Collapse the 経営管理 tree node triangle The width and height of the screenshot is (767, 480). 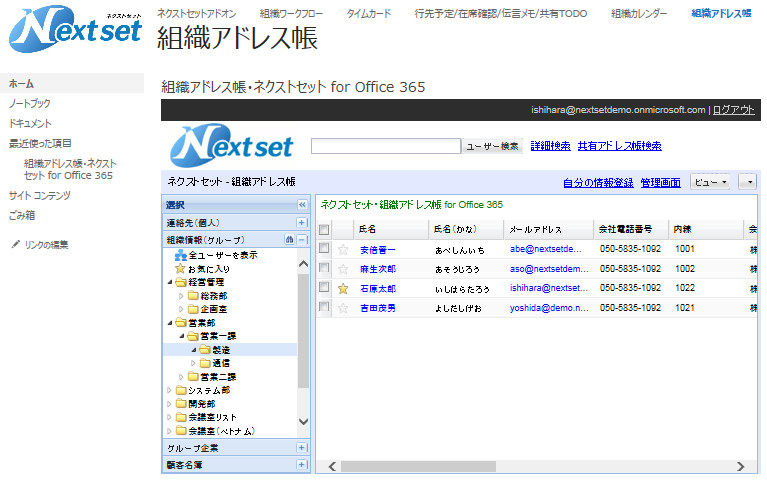(x=170, y=282)
